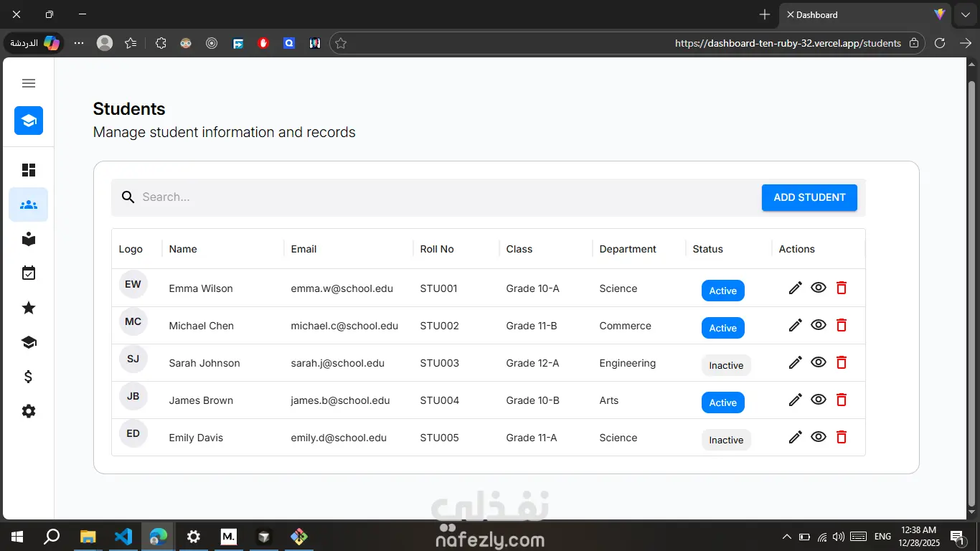Open Visual Studio Code from the taskbar

coord(123,536)
